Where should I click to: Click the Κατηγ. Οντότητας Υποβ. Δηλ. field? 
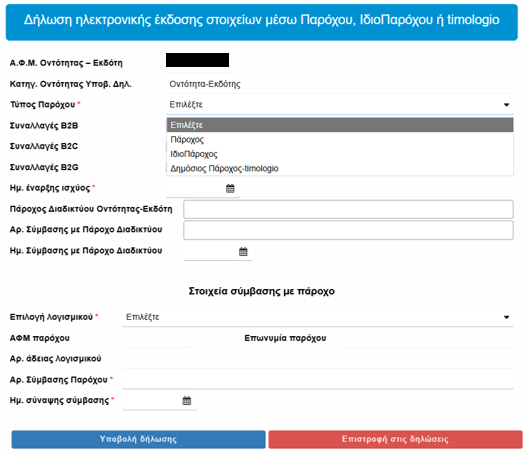tap(340, 84)
